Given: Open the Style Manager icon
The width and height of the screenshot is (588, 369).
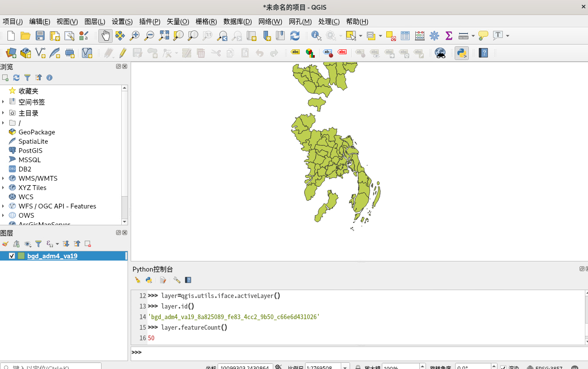Looking at the screenshot, I should coord(84,36).
